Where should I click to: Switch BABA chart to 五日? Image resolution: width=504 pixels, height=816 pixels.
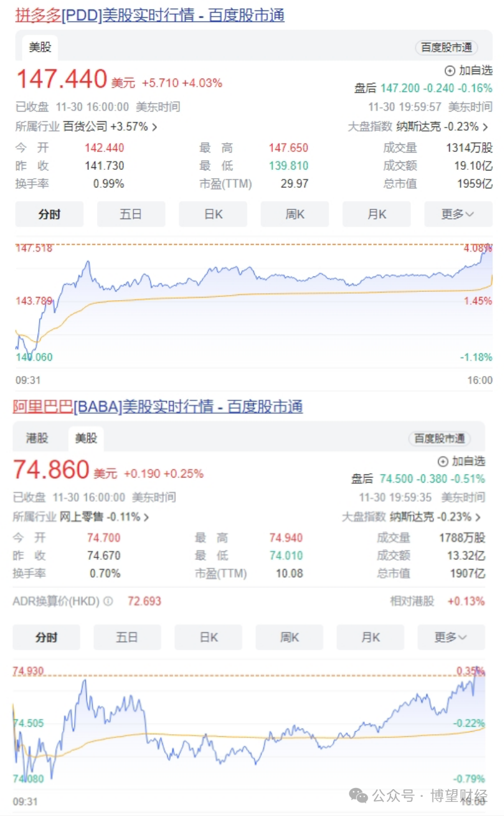tap(127, 637)
